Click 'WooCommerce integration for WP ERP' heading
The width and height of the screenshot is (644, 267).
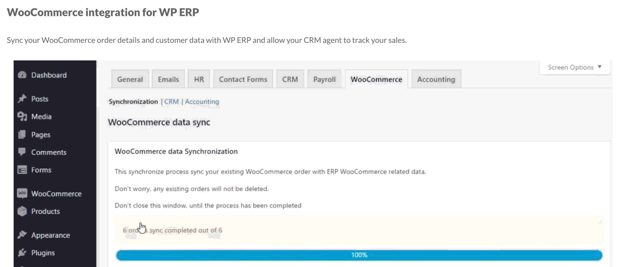point(103,12)
